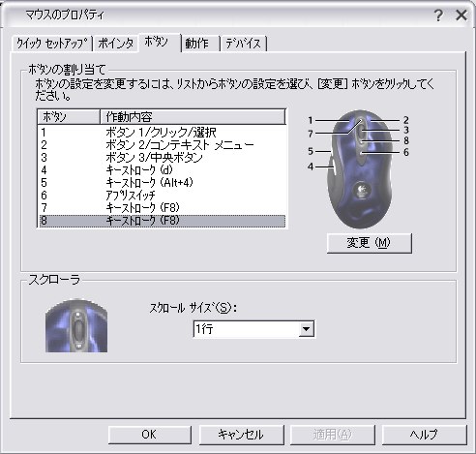Click the mouse diagram image with numbered buttons
The height and width of the screenshot is (454, 476).
[x=359, y=169]
